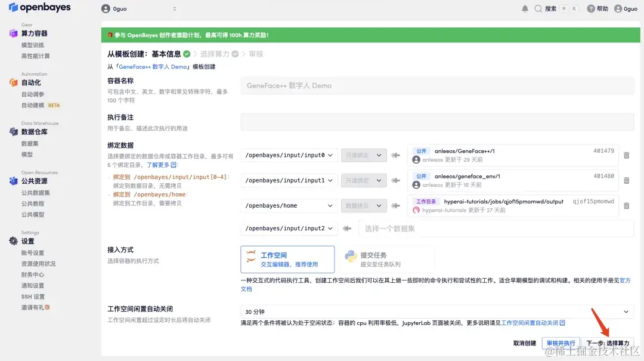Screen dimensions: 644x361
Task: Click the document icon after 了解更多
Action: (x=174, y=165)
